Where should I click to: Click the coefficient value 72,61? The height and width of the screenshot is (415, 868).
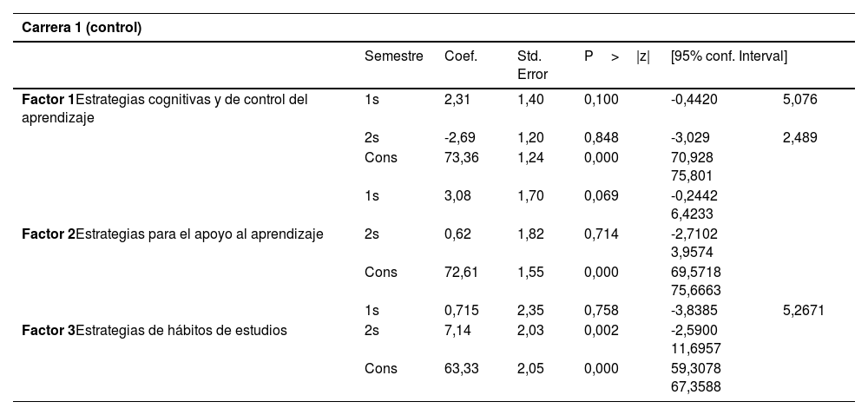point(461,272)
